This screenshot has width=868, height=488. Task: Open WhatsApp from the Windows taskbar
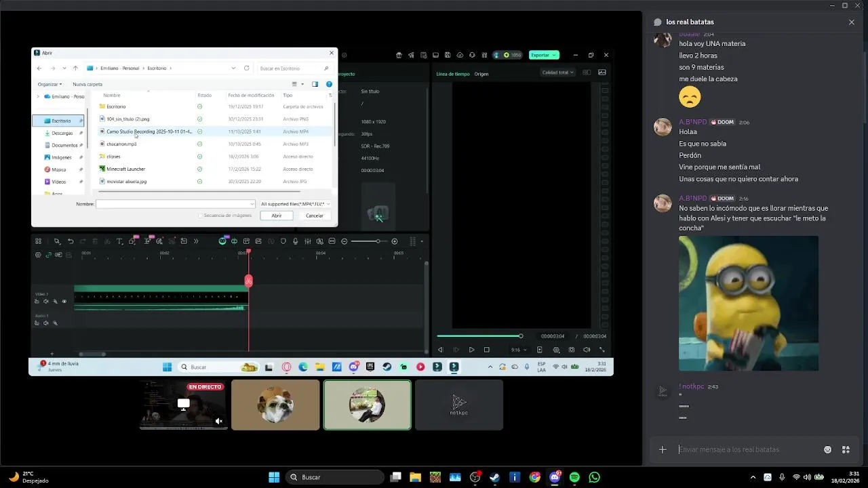(x=595, y=477)
